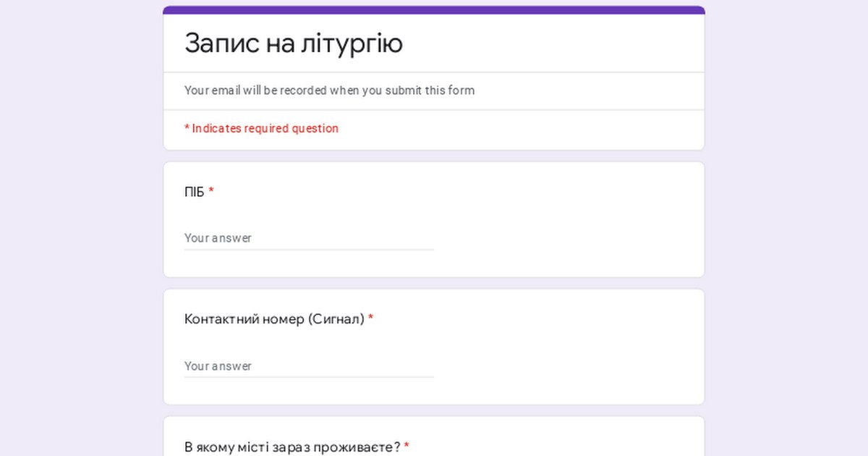Click the underline beneath the ПІБ answer field
868x456 pixels.
tap(309, 250)
